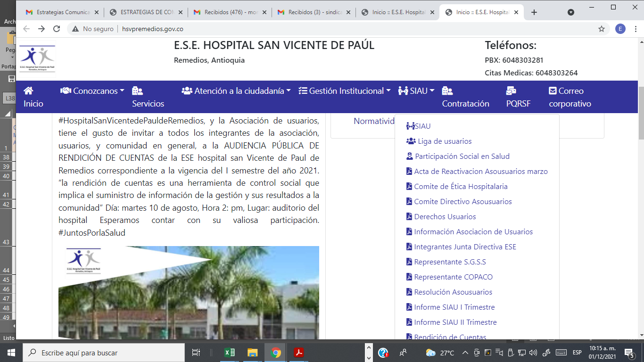Click the Windows taskbar search box

point(104,353)
